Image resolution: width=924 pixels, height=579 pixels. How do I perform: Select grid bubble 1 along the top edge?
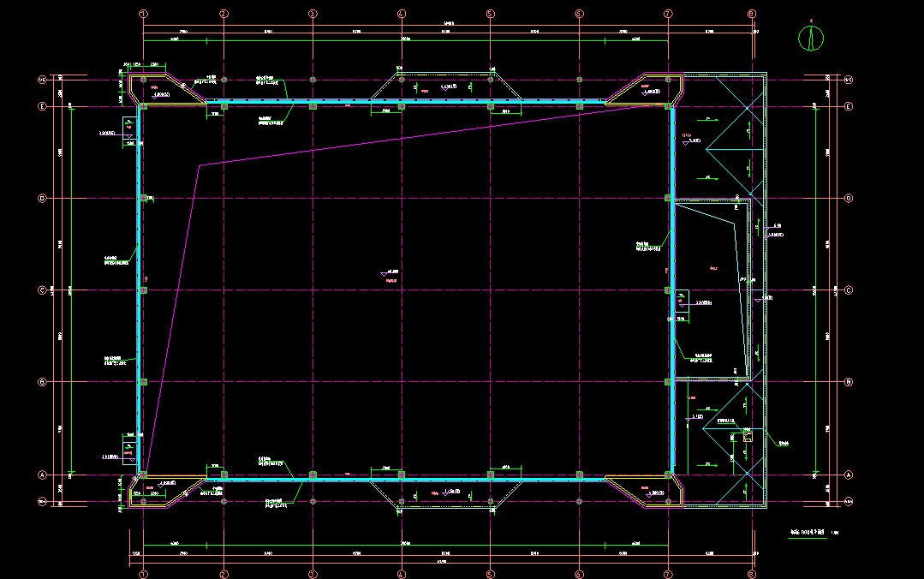point(143,14)
